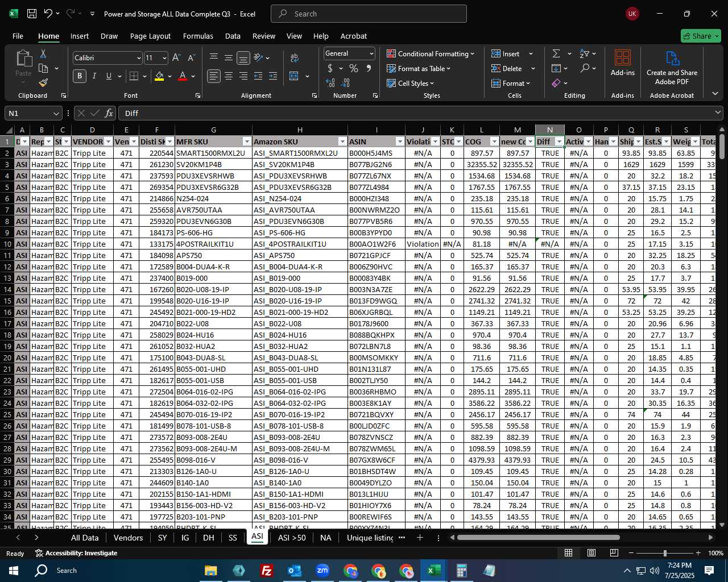Click the Format Painter brush icon
Screen dimensions: 728x582
tap(43, 83)
